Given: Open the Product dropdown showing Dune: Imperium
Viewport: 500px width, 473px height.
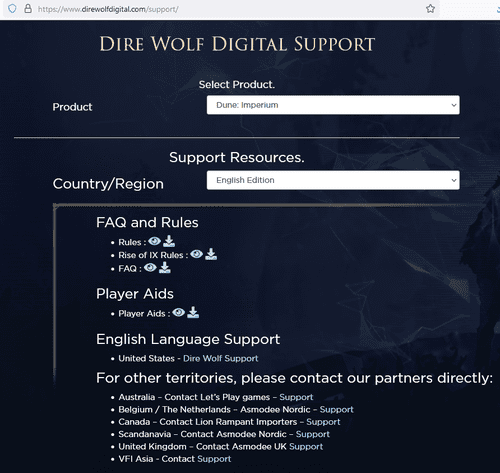Looking at the screenshot, I should pyautogui.click(x=333, y=105).
